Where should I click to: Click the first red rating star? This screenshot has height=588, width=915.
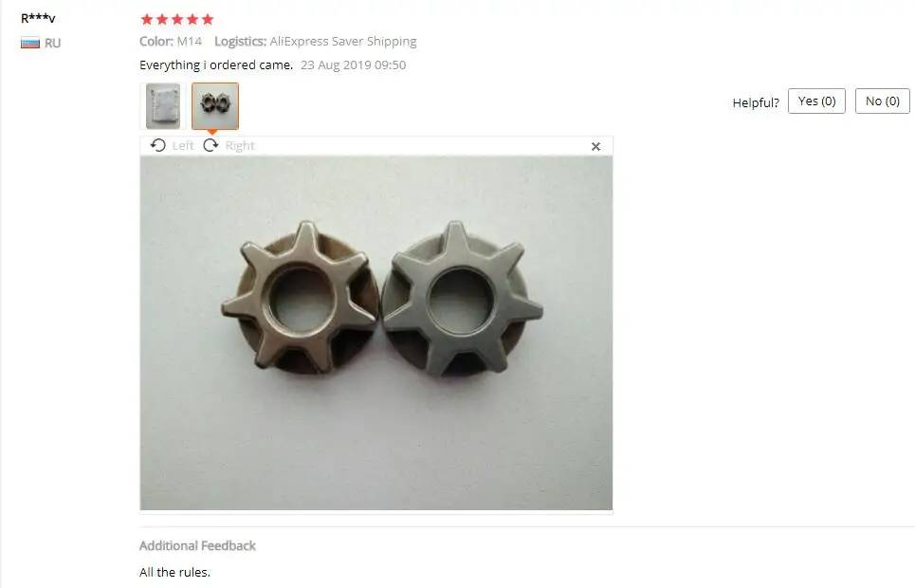click(x=147, y=19)
